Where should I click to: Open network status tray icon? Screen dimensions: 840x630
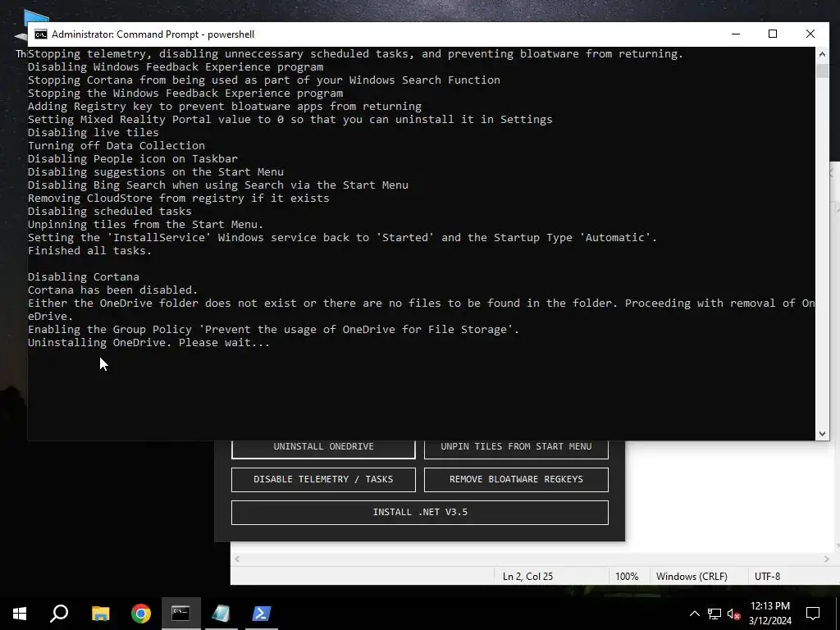[714, 614]
